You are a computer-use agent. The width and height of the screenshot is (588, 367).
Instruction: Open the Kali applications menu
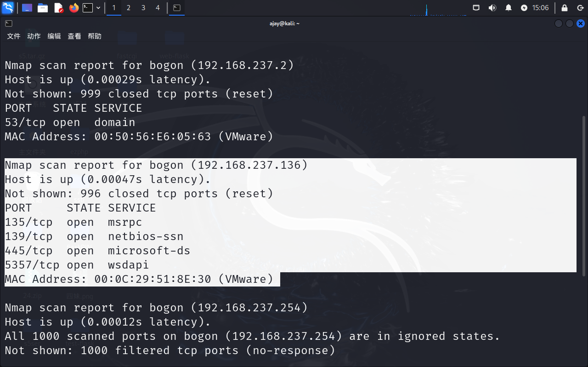[8, 8]
